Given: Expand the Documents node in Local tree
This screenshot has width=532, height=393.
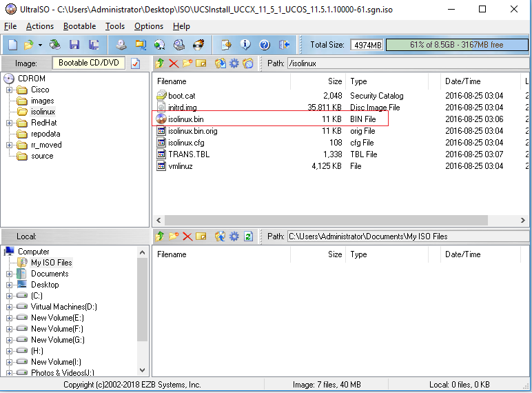Looking at the screenshot, I should (x=9, y=274).
